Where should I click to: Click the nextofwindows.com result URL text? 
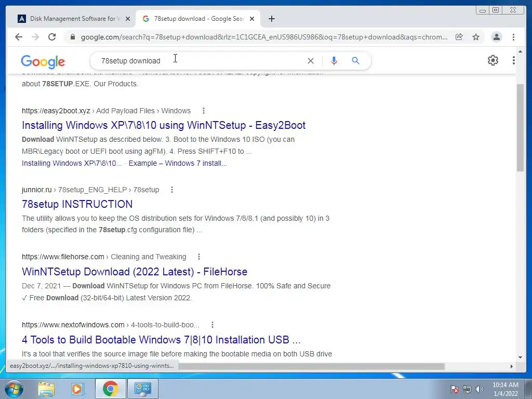coord(73,325)
